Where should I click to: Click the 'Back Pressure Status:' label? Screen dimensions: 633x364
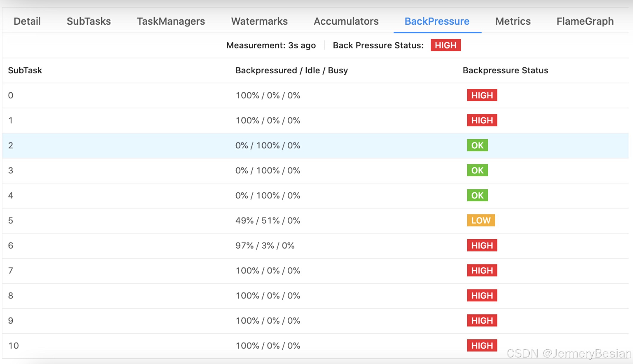coord(378,45)
